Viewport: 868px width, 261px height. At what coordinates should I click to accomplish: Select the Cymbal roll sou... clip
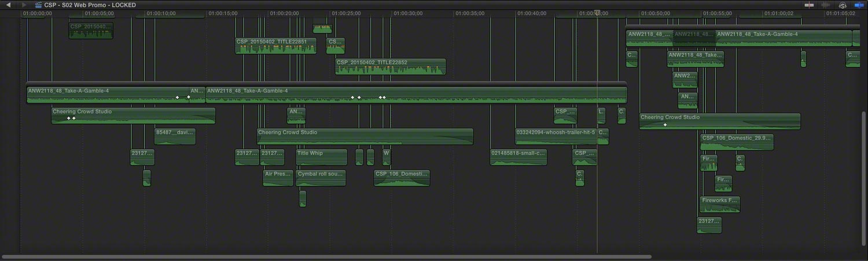click(x=321, y=178)
